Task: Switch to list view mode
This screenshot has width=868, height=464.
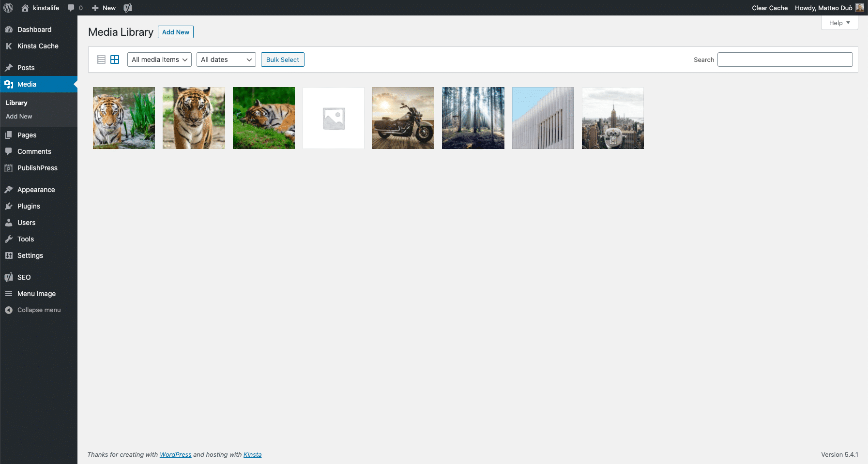Action: [x=101, y=59]
